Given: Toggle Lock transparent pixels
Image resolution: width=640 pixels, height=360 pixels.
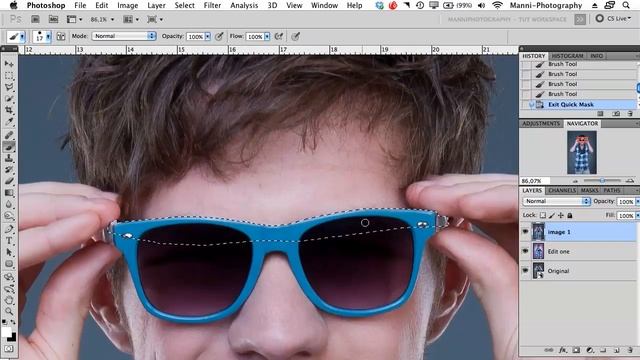Looking at the screenshot, I should pos(543,215).
